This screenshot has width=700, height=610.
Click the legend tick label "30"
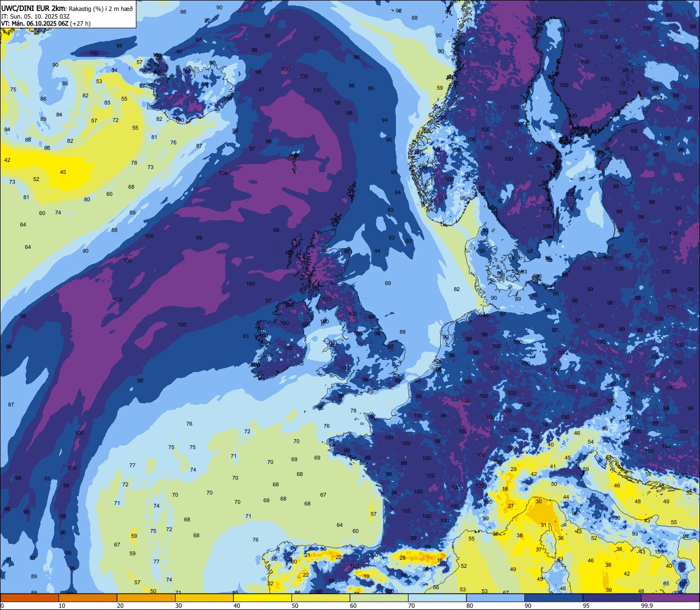tap(178, 606)
